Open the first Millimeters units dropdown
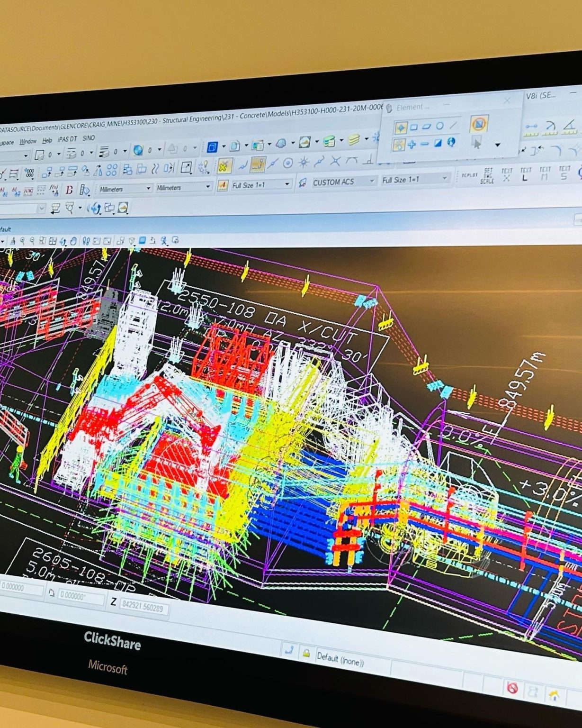The image size is (582, 728). pyautogui.click(x=125, y=189)
